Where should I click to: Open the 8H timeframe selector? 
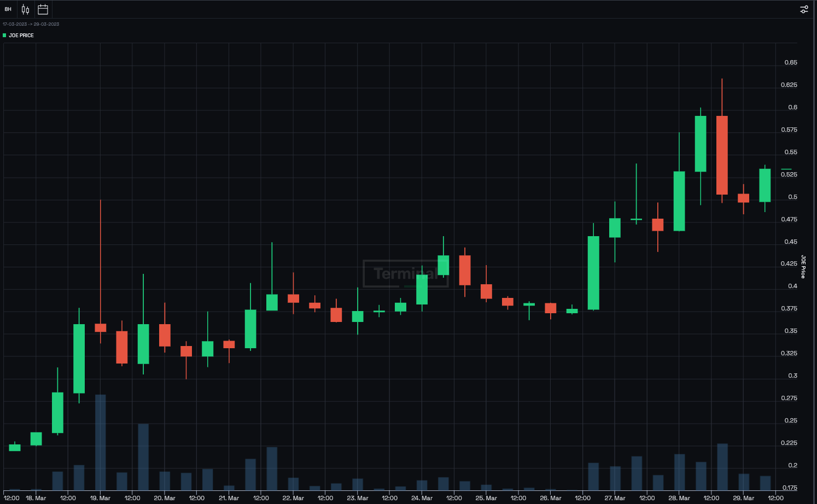tap(8, 9)
